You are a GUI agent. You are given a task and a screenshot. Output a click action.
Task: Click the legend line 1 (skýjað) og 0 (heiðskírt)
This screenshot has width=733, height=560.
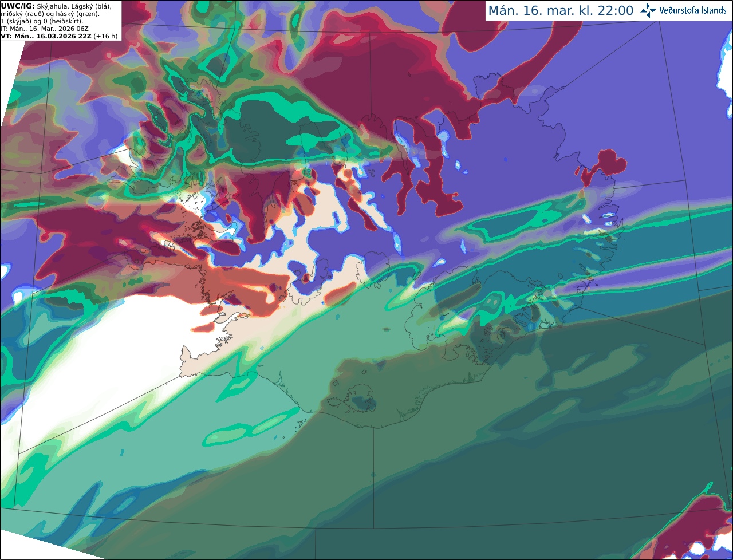click(42, 21)
